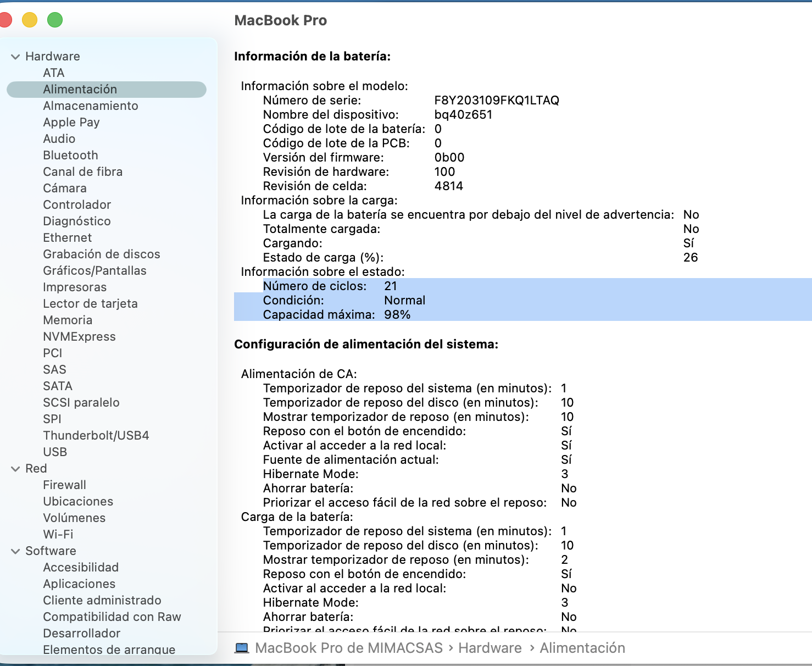Viewport: 812px width, 666px height.
Task: Click the Fuente de alimentación actual row
Action: coord(418,460)
